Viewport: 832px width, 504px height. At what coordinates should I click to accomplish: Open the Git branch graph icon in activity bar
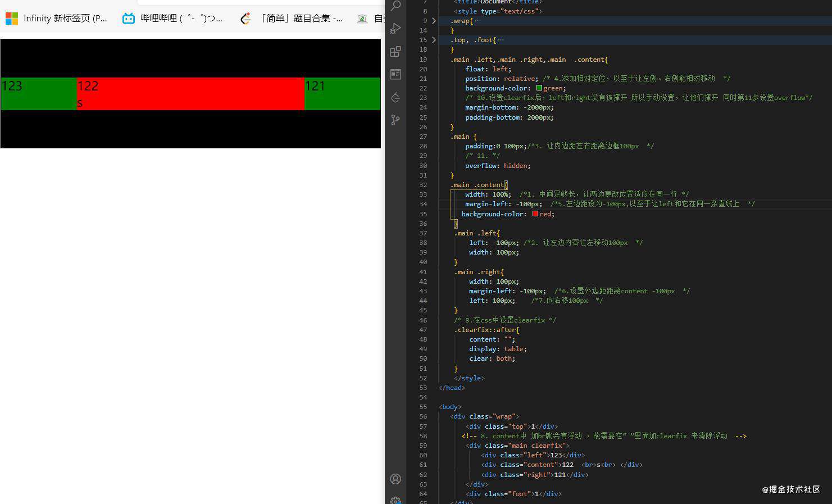point(395,120)
